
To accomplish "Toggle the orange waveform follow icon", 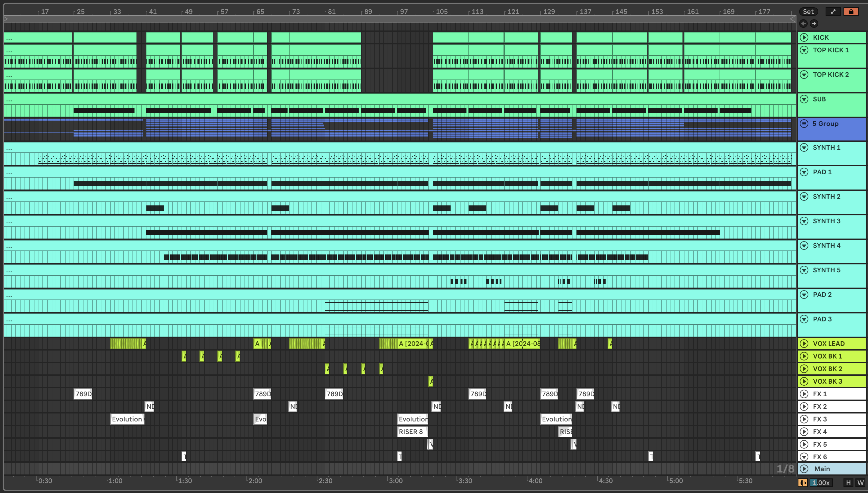I will [802, 482].
